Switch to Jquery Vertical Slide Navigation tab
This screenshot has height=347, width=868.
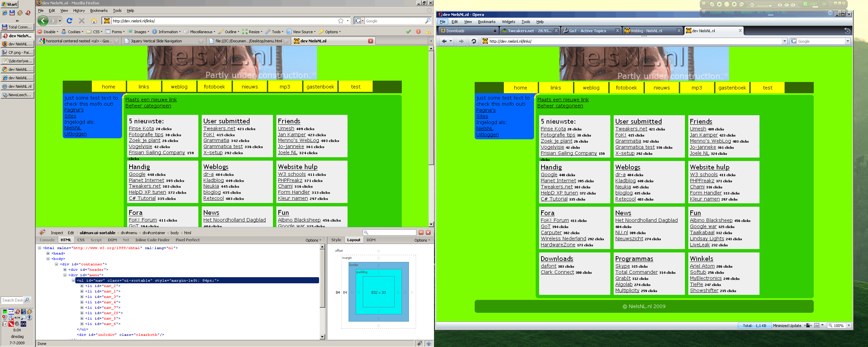click(164, 41)
